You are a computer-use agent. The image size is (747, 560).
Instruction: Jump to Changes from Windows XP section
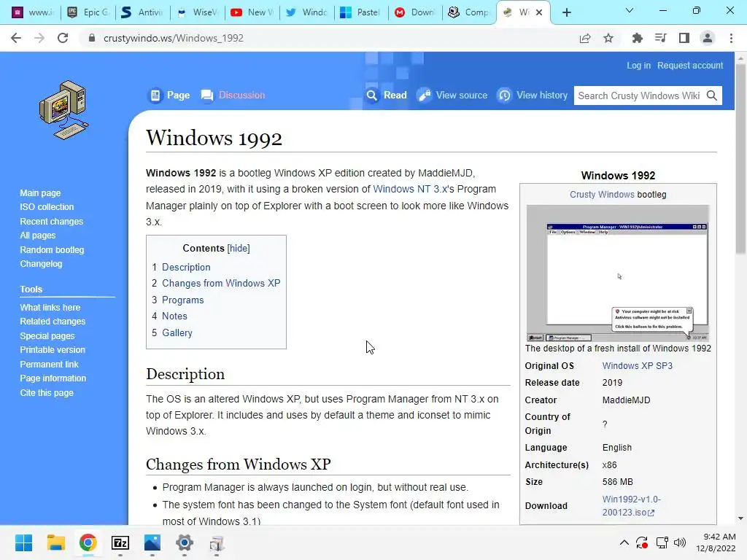click(x=221, y=284)
